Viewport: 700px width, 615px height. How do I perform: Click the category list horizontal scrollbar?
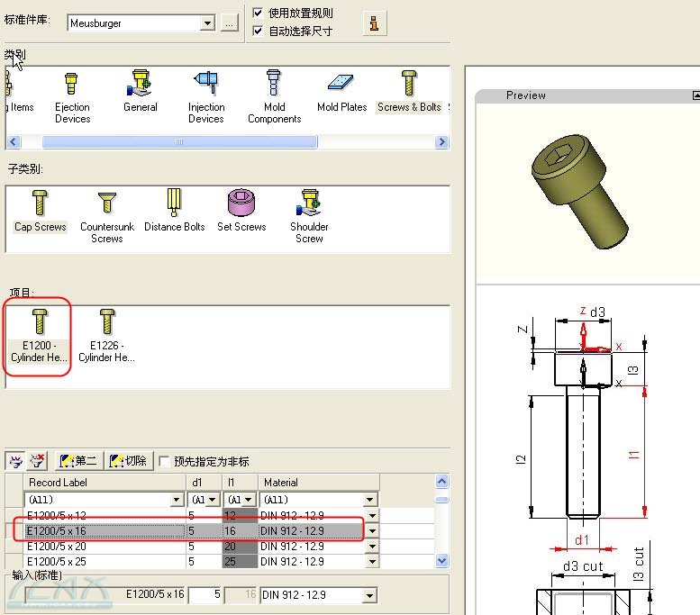pos(180,142)
